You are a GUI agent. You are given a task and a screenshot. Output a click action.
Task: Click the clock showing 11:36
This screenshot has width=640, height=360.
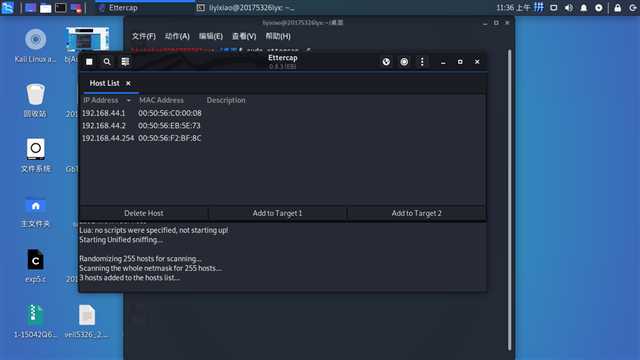[x=513, y=8]
